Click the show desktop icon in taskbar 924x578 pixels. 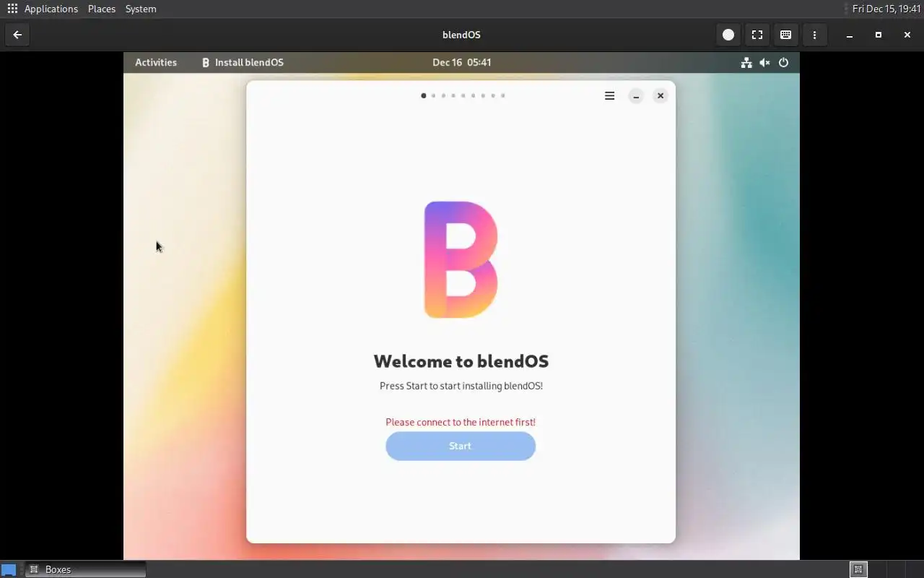click(8, 569)
